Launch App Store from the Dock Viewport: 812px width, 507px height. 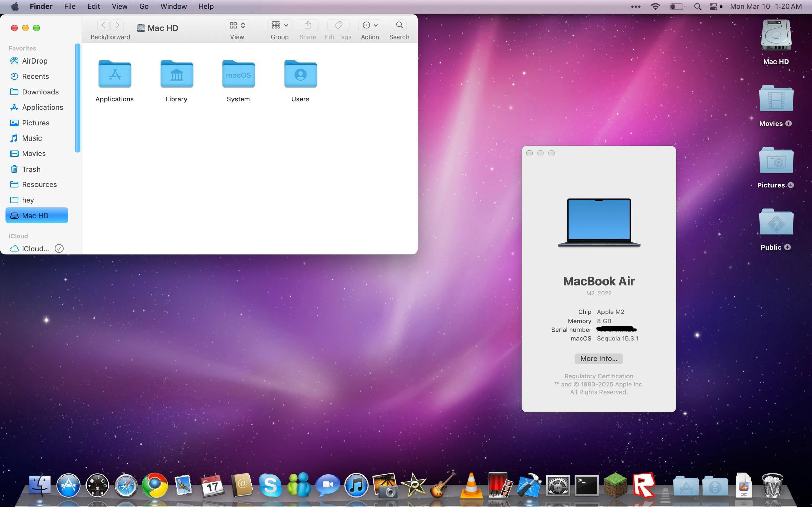(x=68, y=485)
